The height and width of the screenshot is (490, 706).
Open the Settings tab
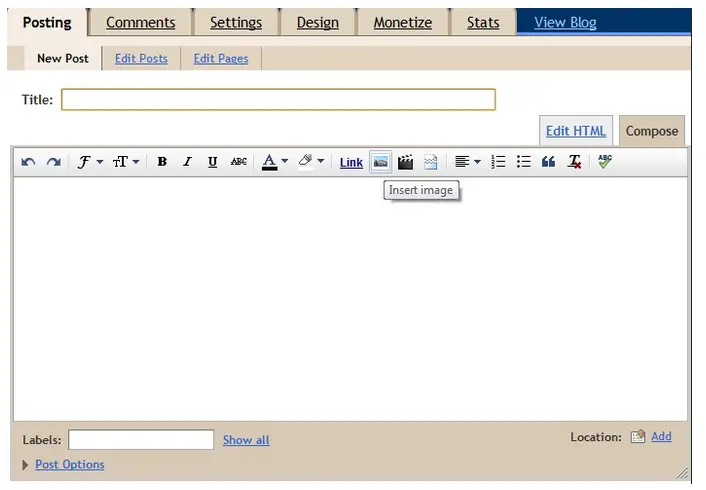coord(236,23)
